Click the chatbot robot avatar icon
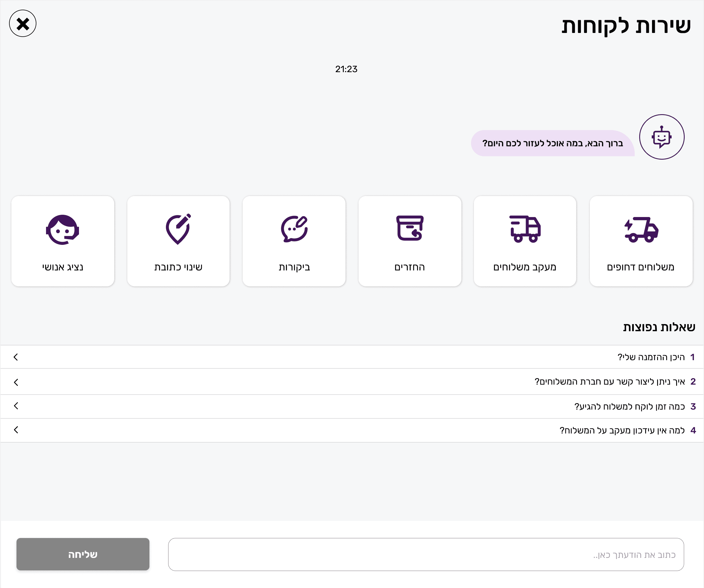Screen dimensions: 704x588 661,137
